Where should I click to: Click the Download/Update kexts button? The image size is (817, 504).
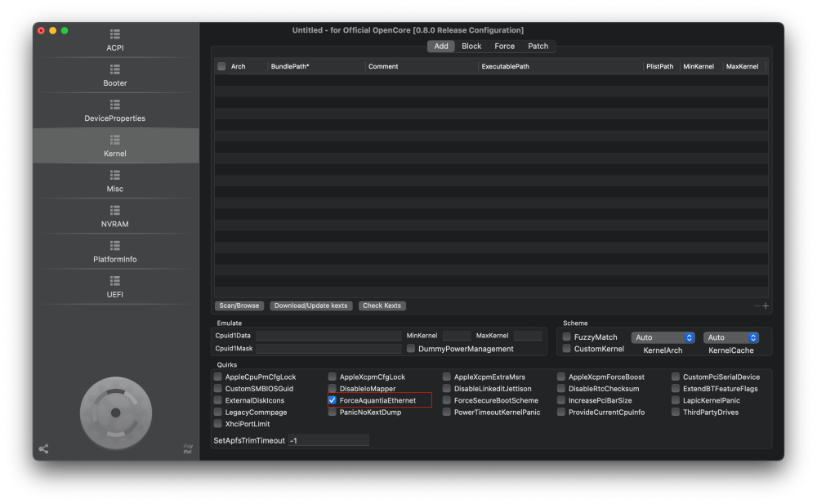(x=311, y=306)
